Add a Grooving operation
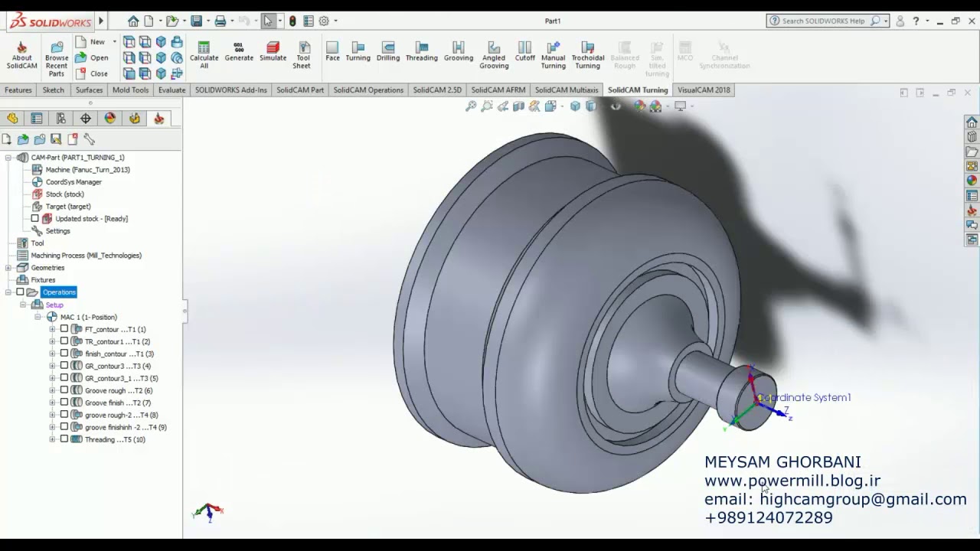Image resolution: width=980 pixels, height=551 pixels. coord(459,52)
